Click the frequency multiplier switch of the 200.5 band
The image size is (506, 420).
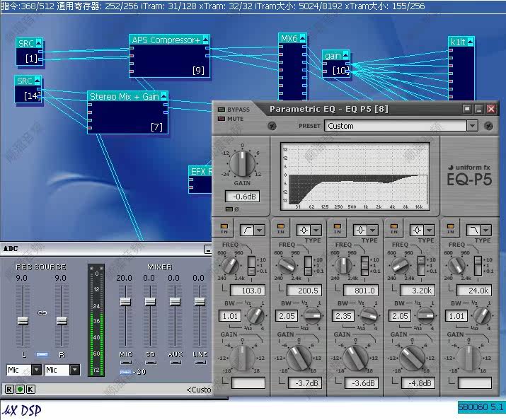(308, 266)
